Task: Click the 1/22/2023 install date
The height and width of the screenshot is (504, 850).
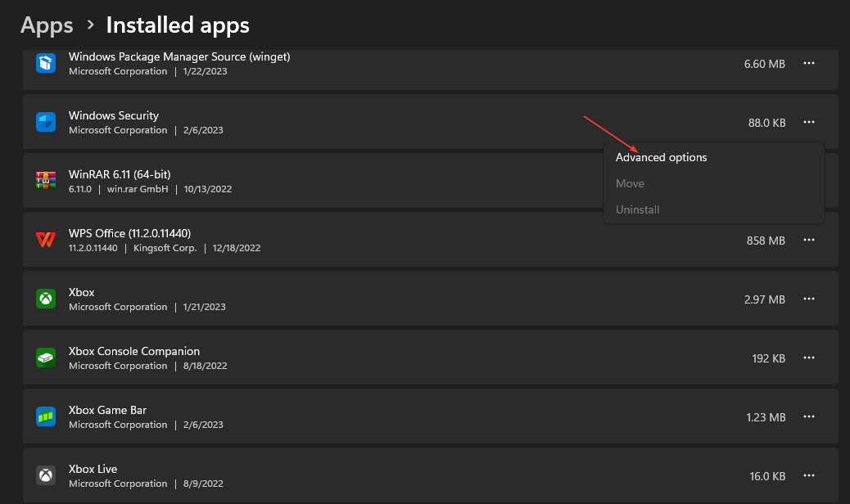Action: coord(205,71)
